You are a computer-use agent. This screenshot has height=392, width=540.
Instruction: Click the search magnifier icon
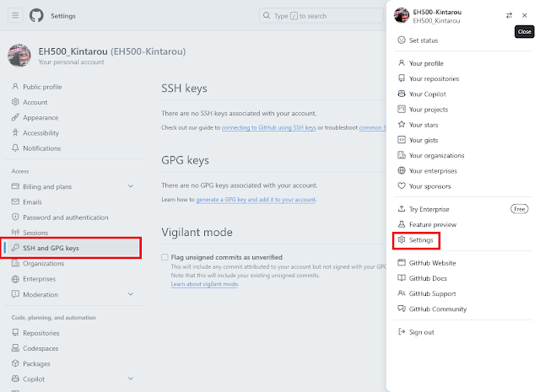coord(267,15)
